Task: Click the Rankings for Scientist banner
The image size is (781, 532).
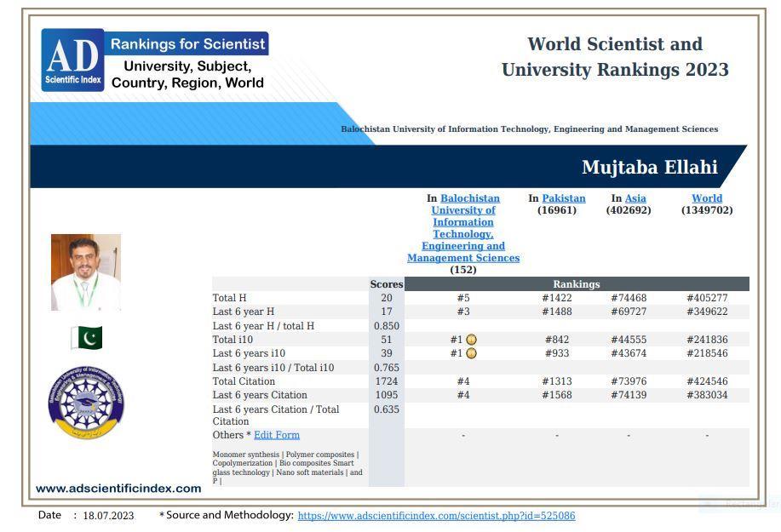Action: coord(187,43)
